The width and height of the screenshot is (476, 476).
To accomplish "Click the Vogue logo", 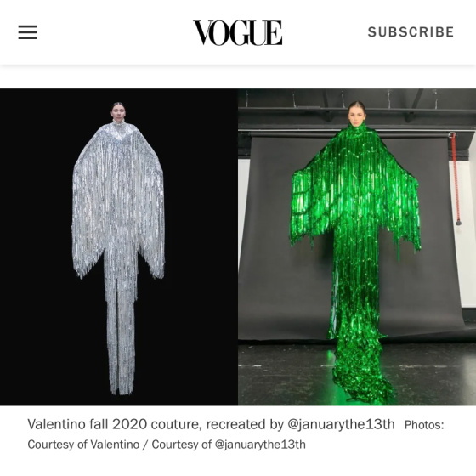I will coord(238,33).
